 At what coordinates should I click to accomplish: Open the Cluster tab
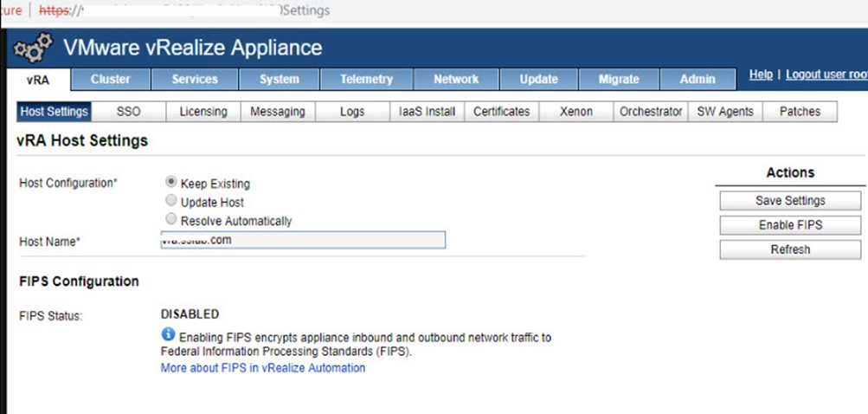(x=111, y=80)
